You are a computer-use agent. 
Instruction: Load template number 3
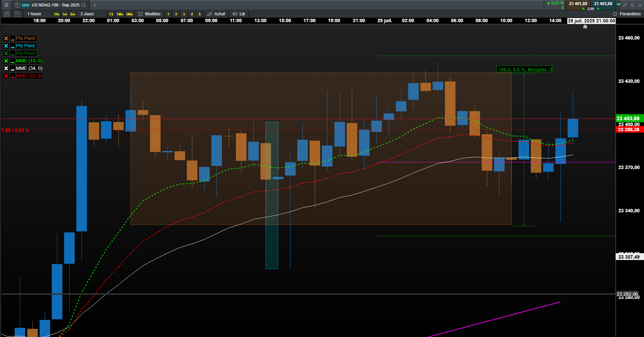tap(184, 14)
